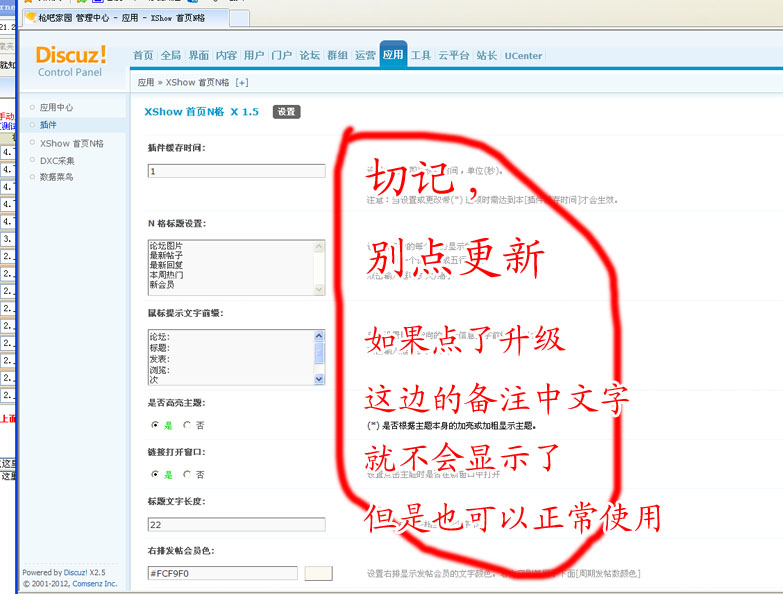The height and width of the screenshot is (594, 783).
Task: Open the new blank browser tab button
Action: (240, 18)
